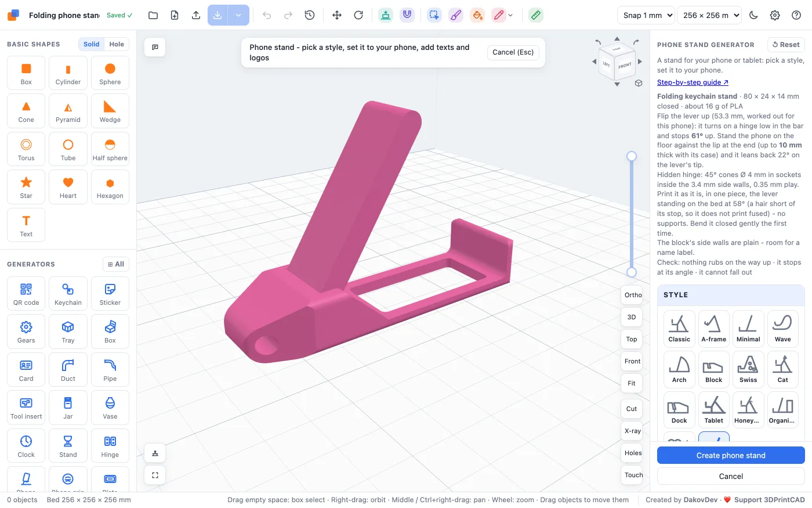
Task: Click the upload/import icon in toolbar
Action: click(196, 15)
